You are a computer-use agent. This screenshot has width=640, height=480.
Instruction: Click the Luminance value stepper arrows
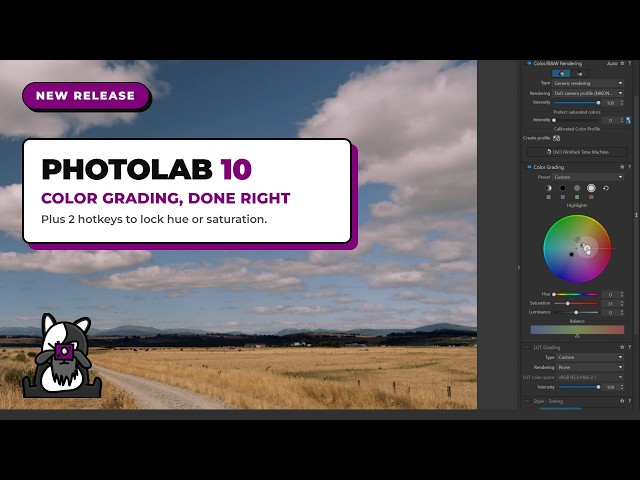click(x=622, y=313)
